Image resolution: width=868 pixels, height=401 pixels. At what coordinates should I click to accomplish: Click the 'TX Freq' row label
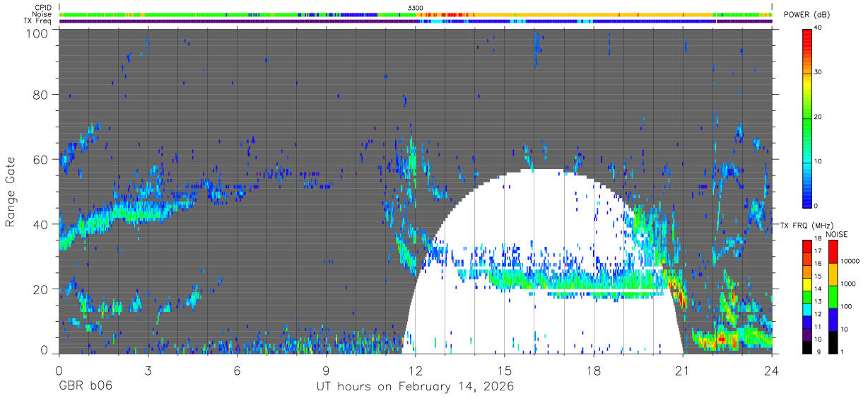pyautogui.click(x=38, y=21)
